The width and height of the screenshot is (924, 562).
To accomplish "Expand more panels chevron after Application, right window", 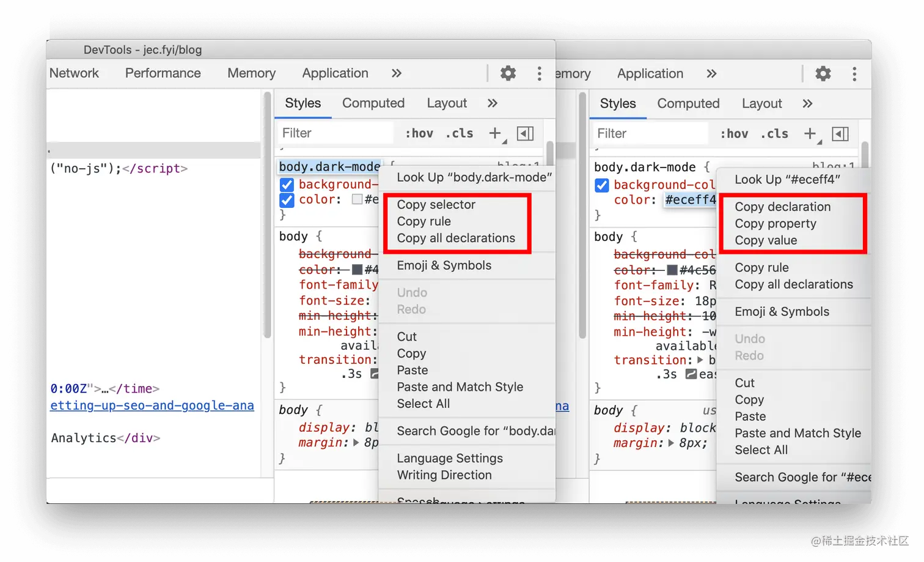I will 711,74.
